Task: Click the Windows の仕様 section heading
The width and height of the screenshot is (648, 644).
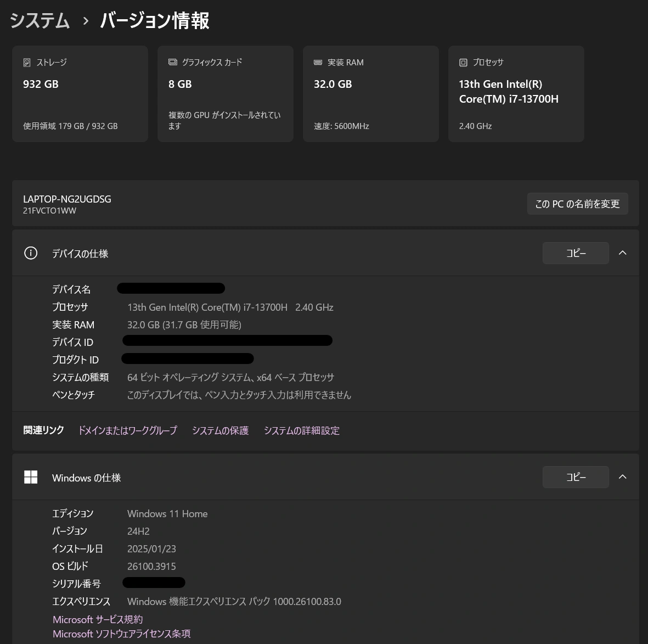Action: click(86, 478)
